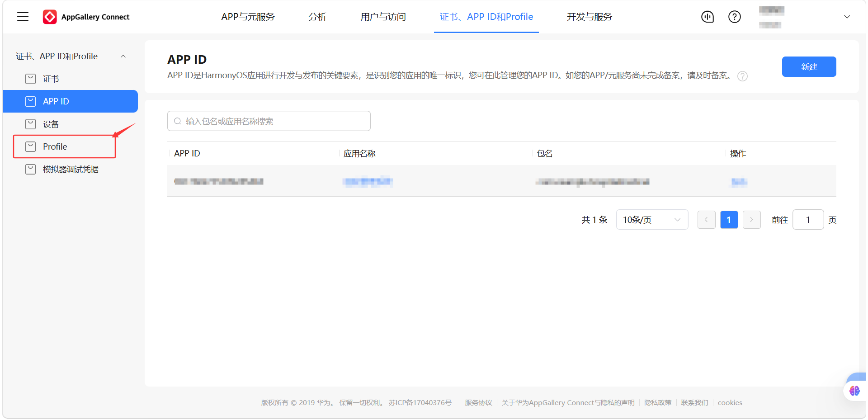868x420 pixels.
Task: Click help icon after APP ID description
Action: [x=742, y=76]
